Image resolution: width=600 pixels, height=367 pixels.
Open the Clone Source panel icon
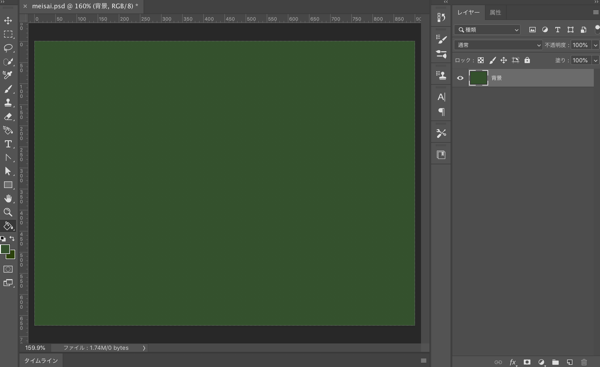(x=441, y=75)
